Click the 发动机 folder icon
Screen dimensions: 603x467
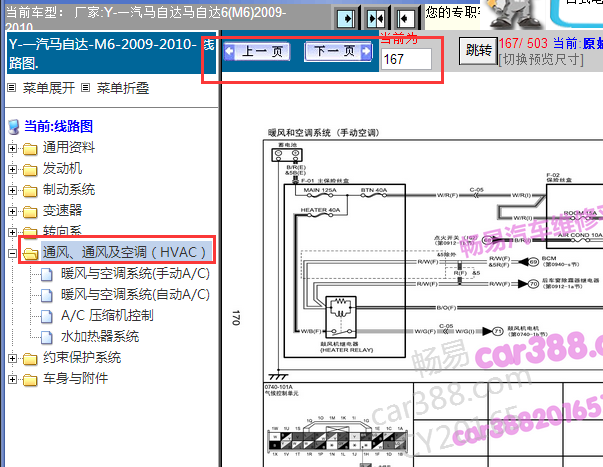click(x=30, y=170)
